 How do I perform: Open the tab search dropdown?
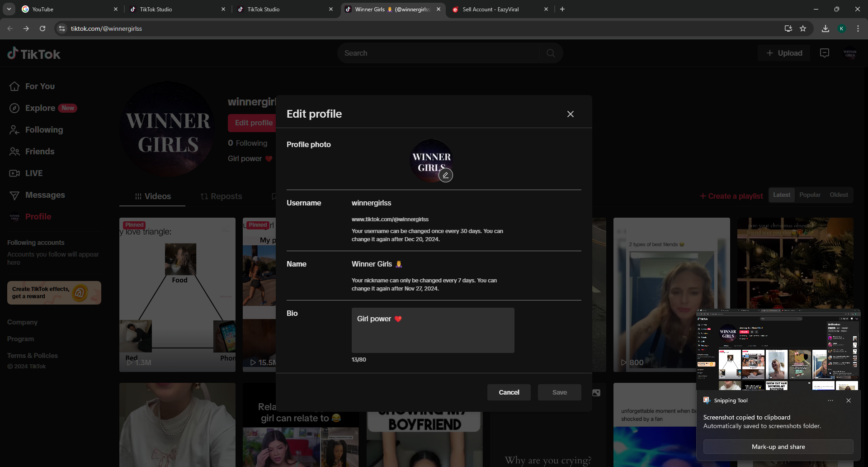[9, 9]
